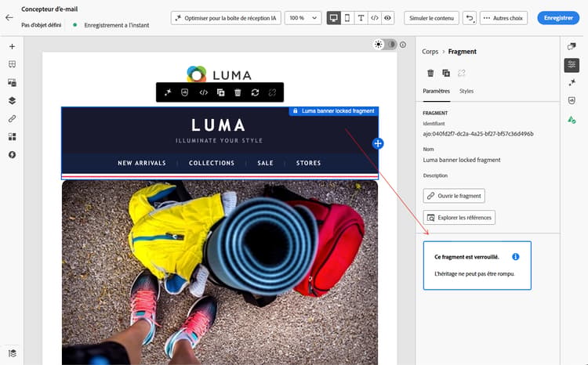Click SALE in the banner

(265, 163)
